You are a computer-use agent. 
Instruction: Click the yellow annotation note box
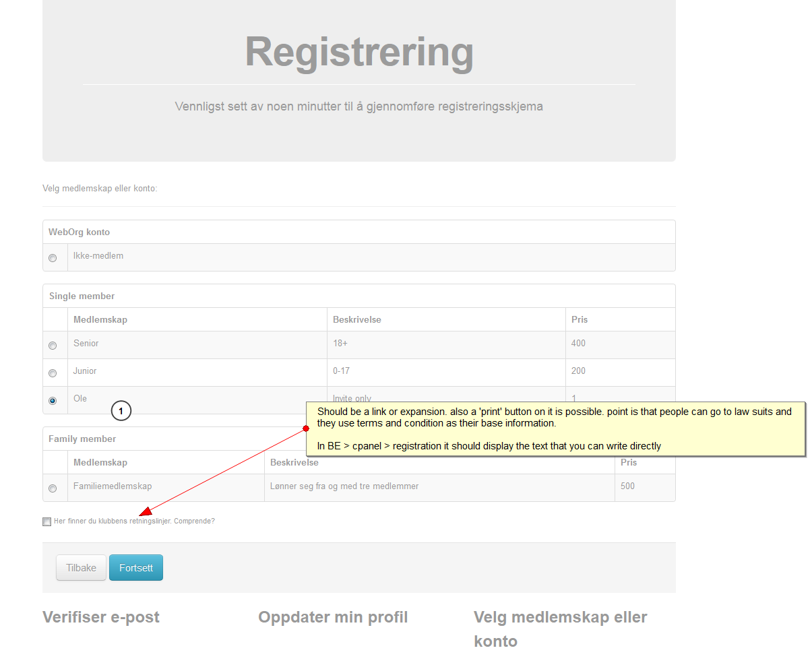click(x=556, y=428)
